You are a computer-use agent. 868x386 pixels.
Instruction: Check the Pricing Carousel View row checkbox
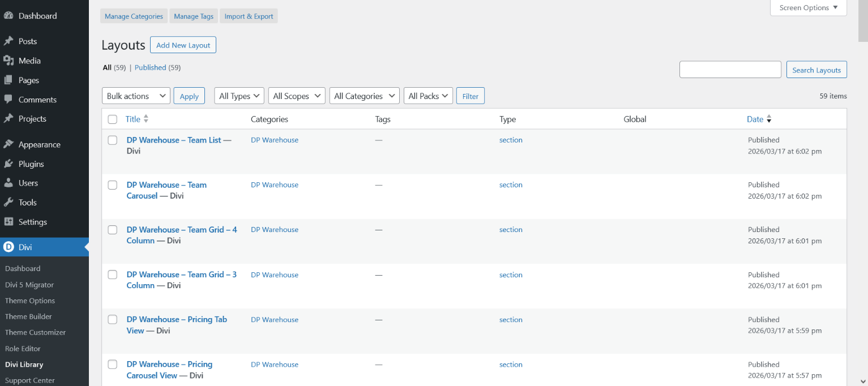tap(113, 364)
